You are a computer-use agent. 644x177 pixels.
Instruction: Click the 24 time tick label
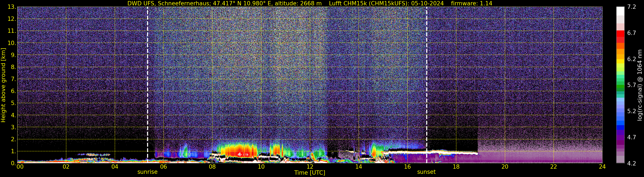click(602, 166)
